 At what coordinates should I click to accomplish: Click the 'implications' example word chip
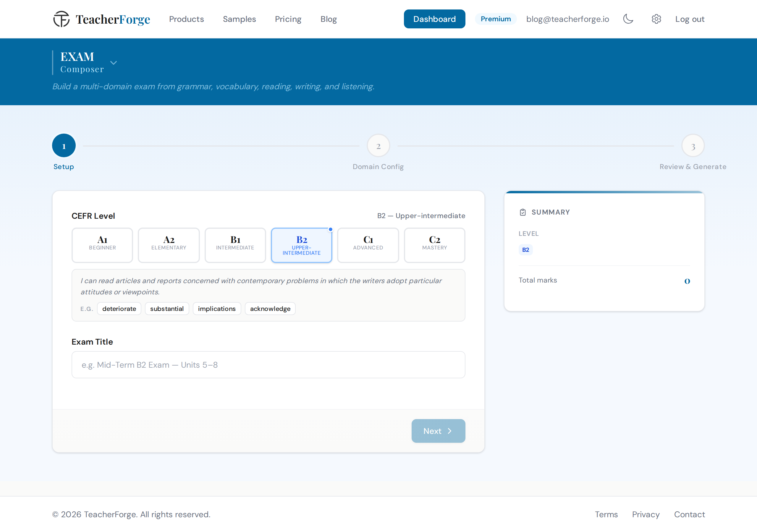(217, 309)
